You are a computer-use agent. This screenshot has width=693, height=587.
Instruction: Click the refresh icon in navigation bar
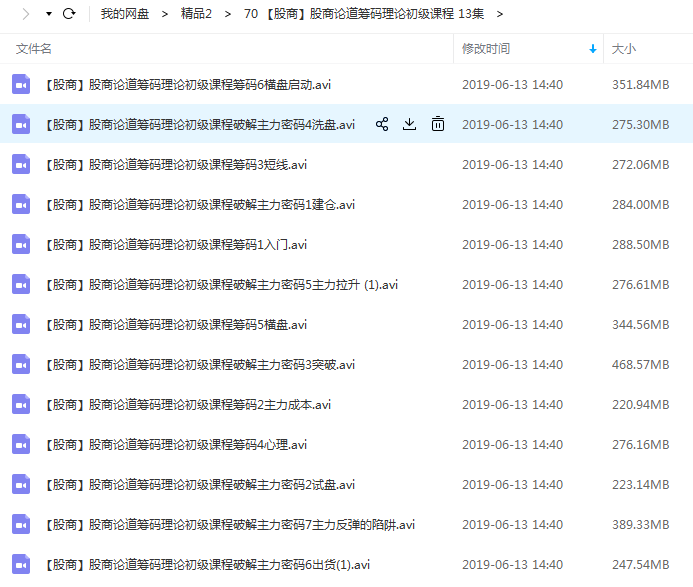[x=69, y=14]
